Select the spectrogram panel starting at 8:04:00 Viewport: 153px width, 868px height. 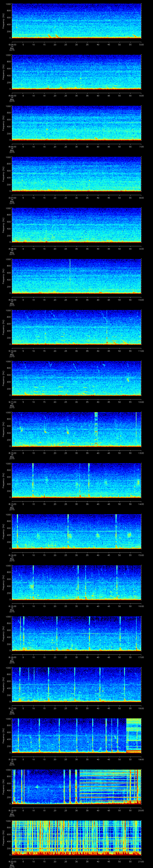point(77,21)
